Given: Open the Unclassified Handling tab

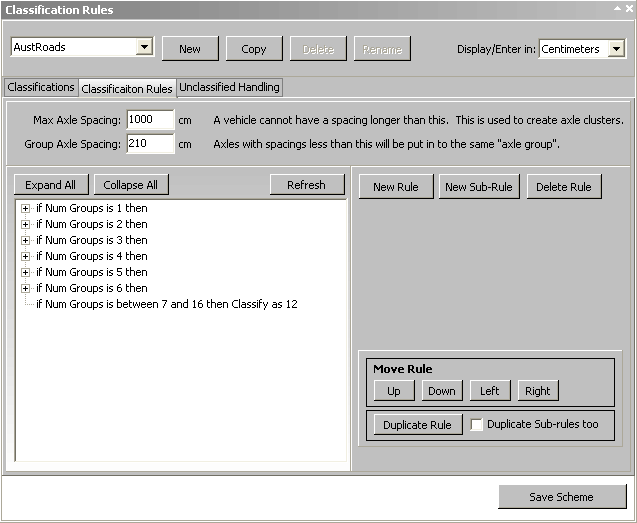Looking at the screenshot, I should (x=229, y=88).
